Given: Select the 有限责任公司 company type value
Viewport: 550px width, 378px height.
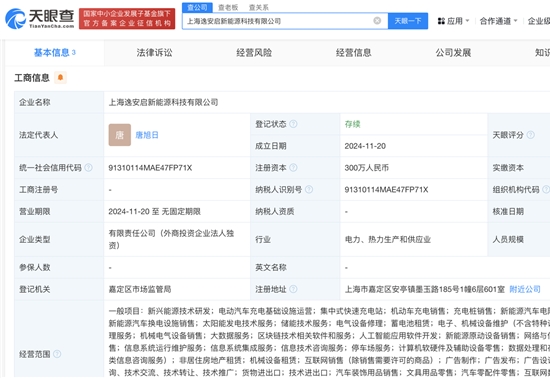Looking at the screenshot, I should [171, 239].
